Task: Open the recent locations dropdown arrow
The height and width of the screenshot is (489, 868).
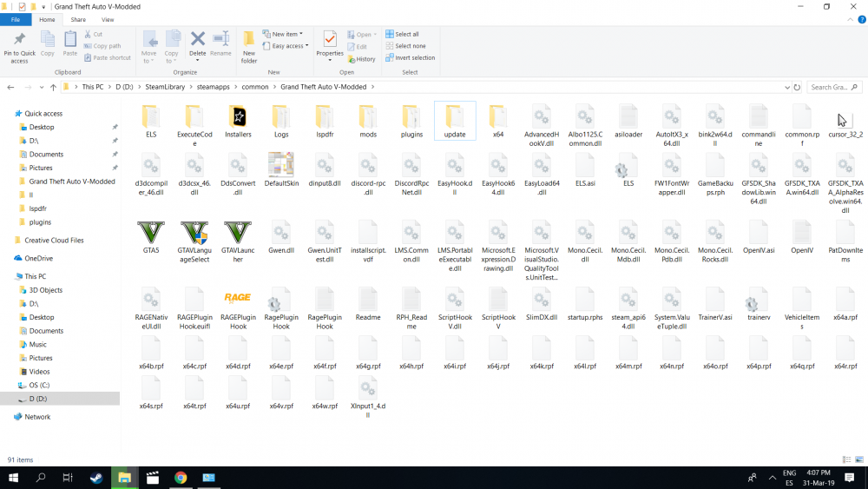Action: (x=43, y=88)
